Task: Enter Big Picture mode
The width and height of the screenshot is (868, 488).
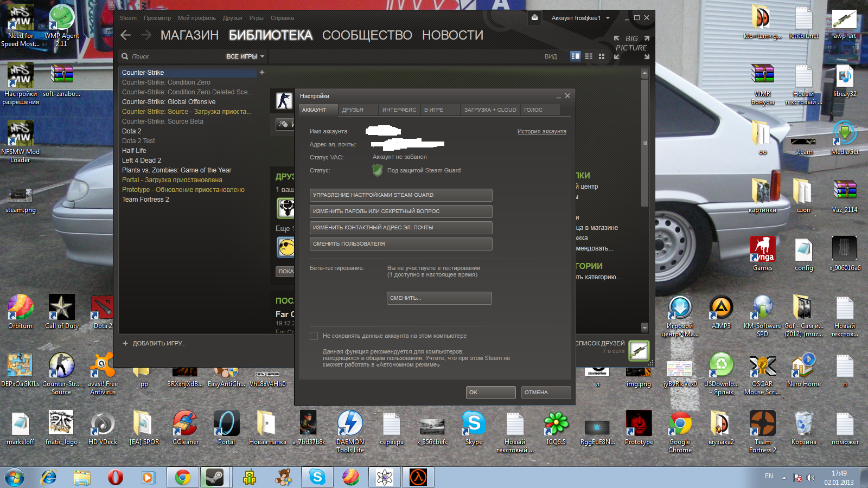Action: (x=631, y=48)
